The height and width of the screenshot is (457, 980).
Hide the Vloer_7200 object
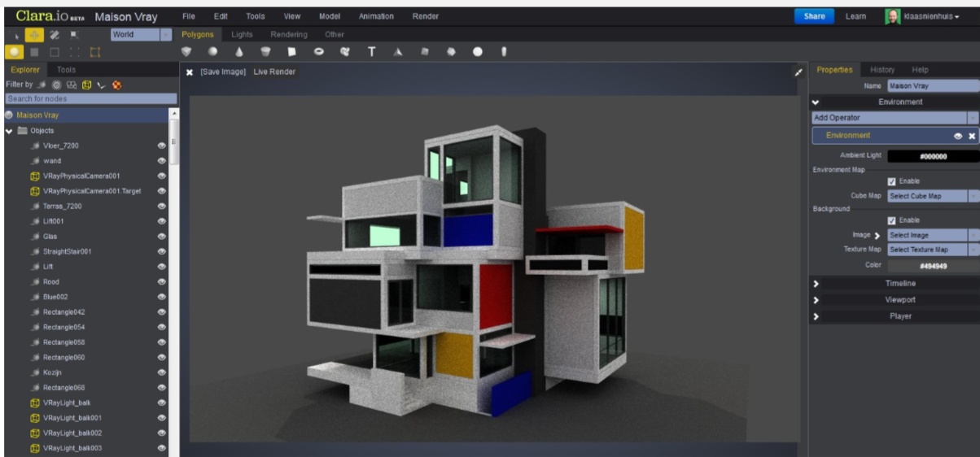point(161,146)
